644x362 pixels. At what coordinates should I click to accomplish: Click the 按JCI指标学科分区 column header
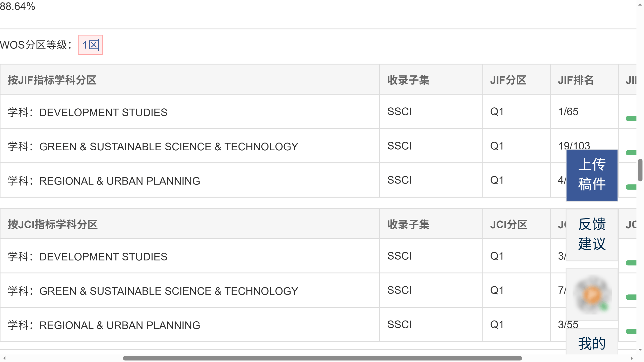tap(53, 224)
